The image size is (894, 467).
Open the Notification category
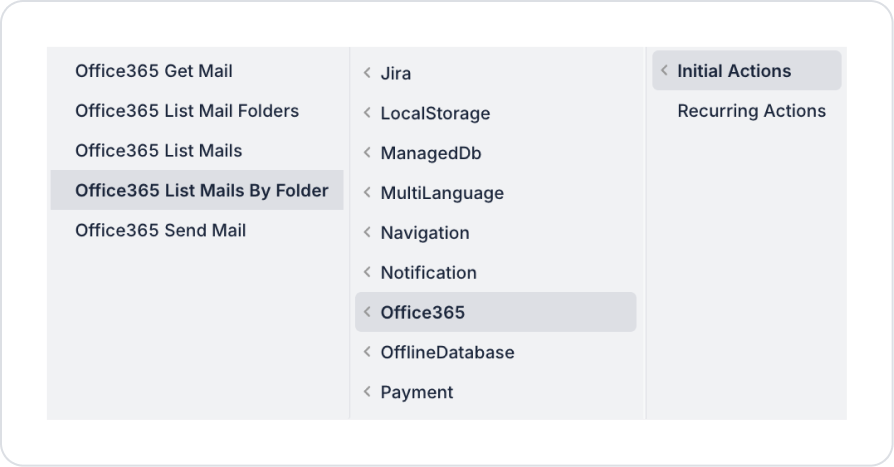(x=495, y=273)
